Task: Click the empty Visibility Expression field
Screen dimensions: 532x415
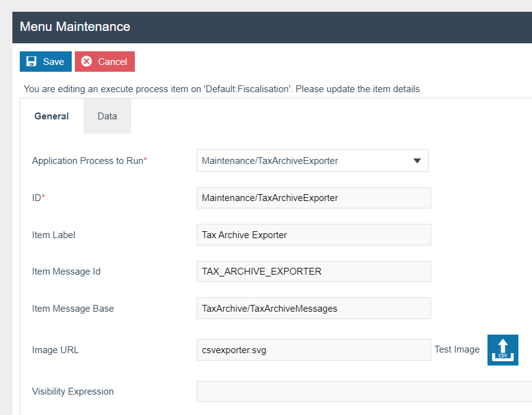Action: click(x=364, y=391)
